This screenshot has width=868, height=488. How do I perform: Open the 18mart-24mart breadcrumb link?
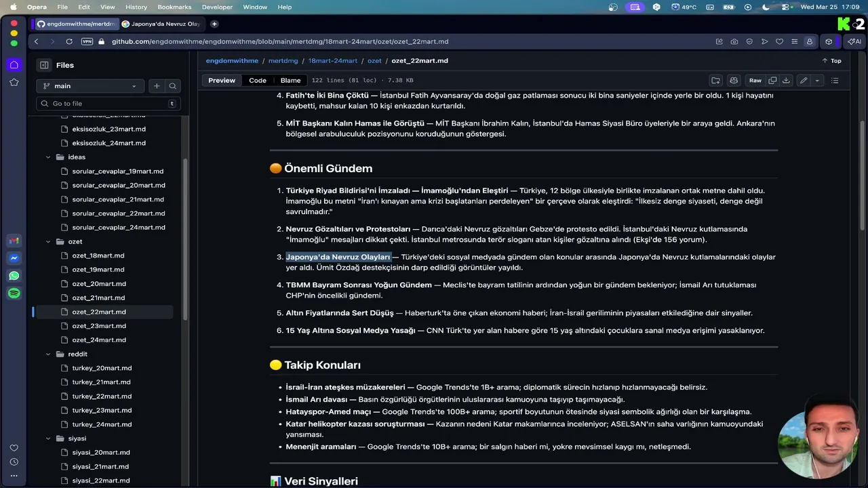click(x=332, y=60)
